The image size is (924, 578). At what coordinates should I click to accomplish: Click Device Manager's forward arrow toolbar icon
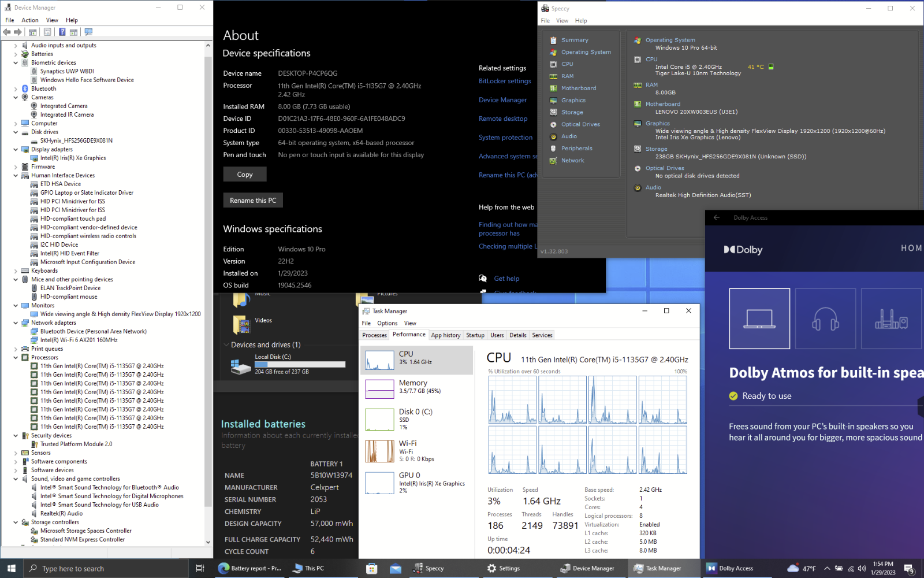pos(18,32)
